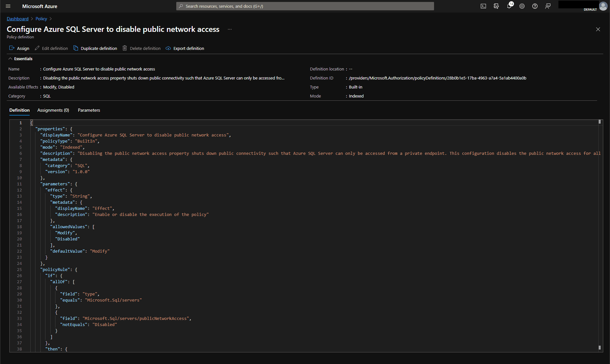Click the "version": "1.0.0" line

[67, 172]
